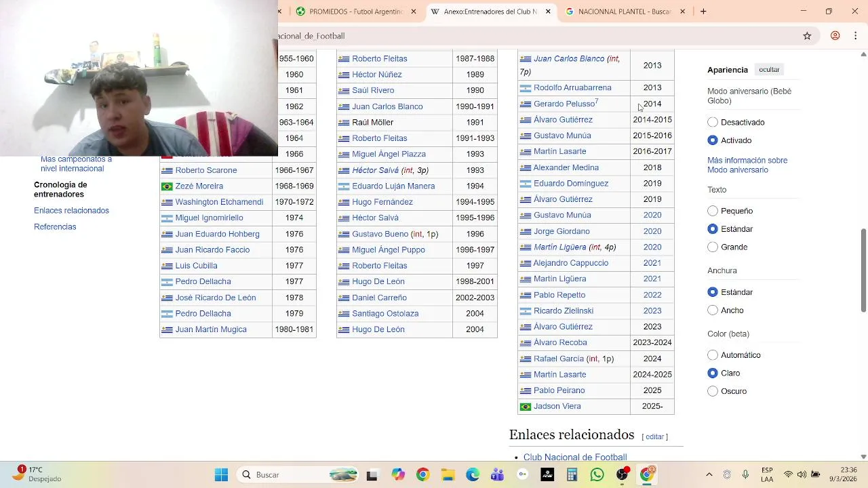Viewport: 868px width, 488px height.
Task: Click editar next to Enlaces relacionados heading
Action: [654, 437]
